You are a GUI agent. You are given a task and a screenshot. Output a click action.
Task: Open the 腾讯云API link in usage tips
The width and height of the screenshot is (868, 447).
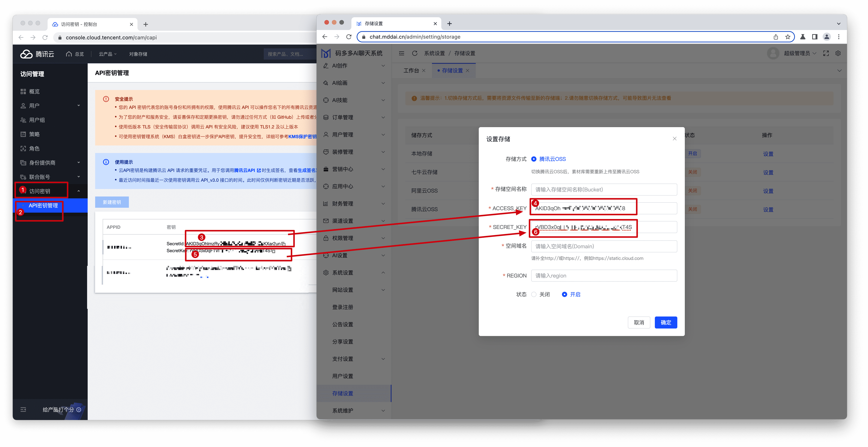(x=247, y=170)
